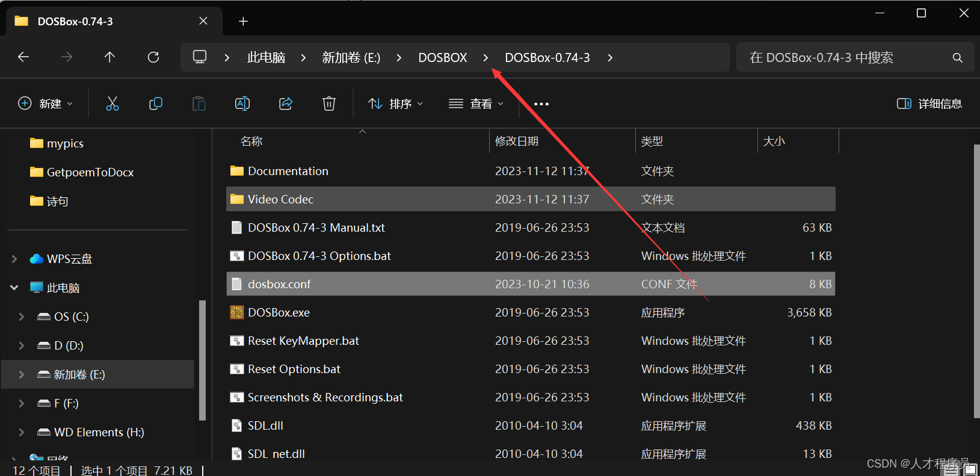The image size is (980, 476).
Task: Click the mypics folder icon
Action: coord(37,143)
